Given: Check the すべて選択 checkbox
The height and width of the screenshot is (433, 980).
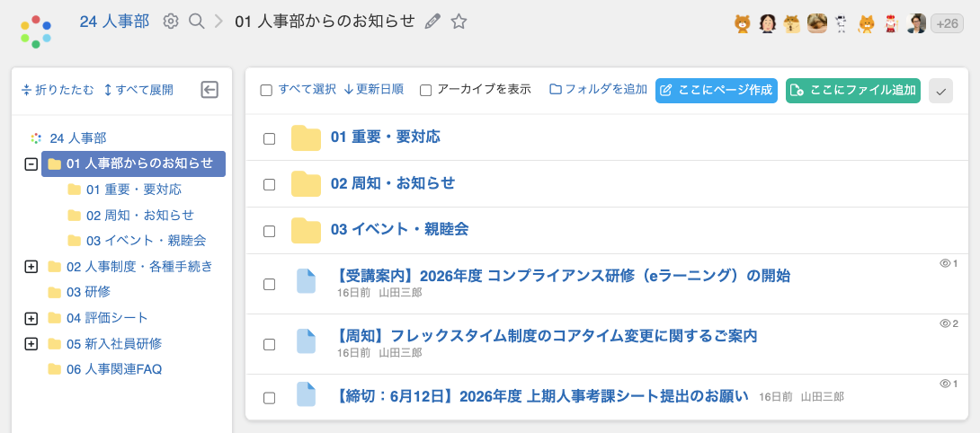Looking at the screenshot, I should (266, 91).
